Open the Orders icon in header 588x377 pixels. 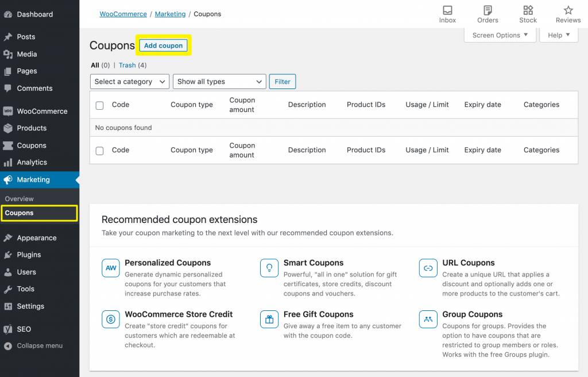(488, 10)
